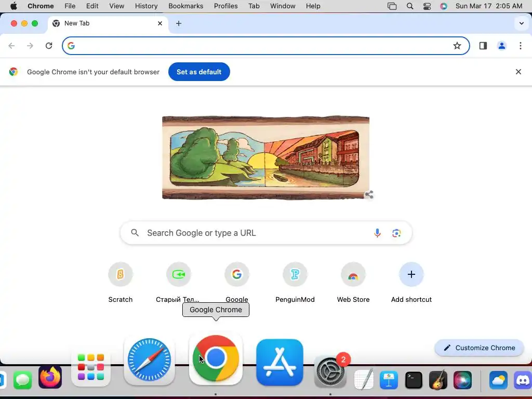Screen dimensions: 532x399
Task: Bookmark this tab with the star icon
Action: [x=457, y=46]
